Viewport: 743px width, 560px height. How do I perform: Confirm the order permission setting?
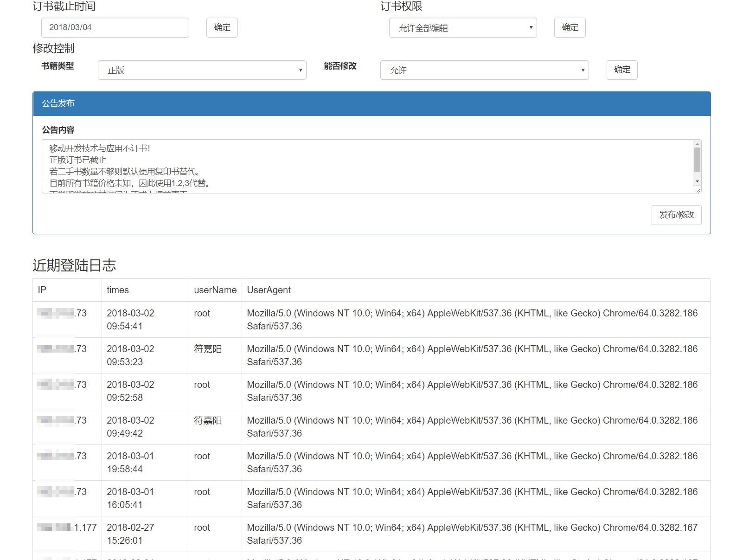pos(570,27)
